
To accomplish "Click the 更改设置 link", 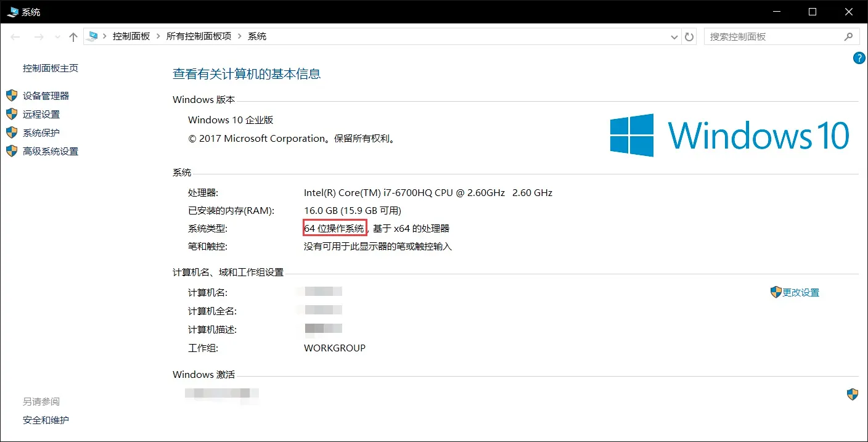I will click(801, 293).
